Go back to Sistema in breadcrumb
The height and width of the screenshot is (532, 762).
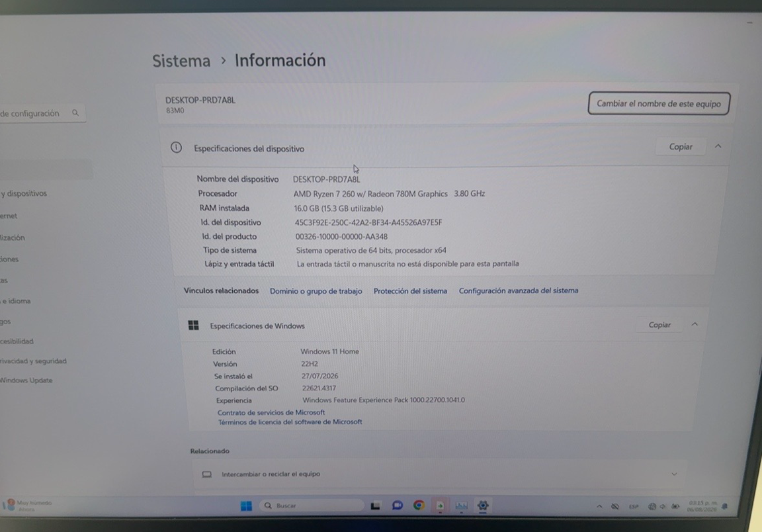tap(181, 61)
